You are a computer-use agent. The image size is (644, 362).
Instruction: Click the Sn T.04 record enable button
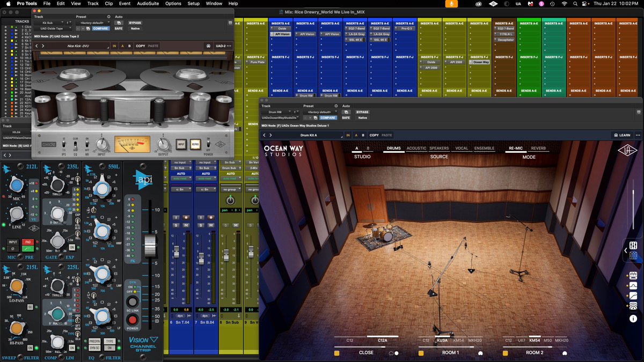click(x=186, y=217)
